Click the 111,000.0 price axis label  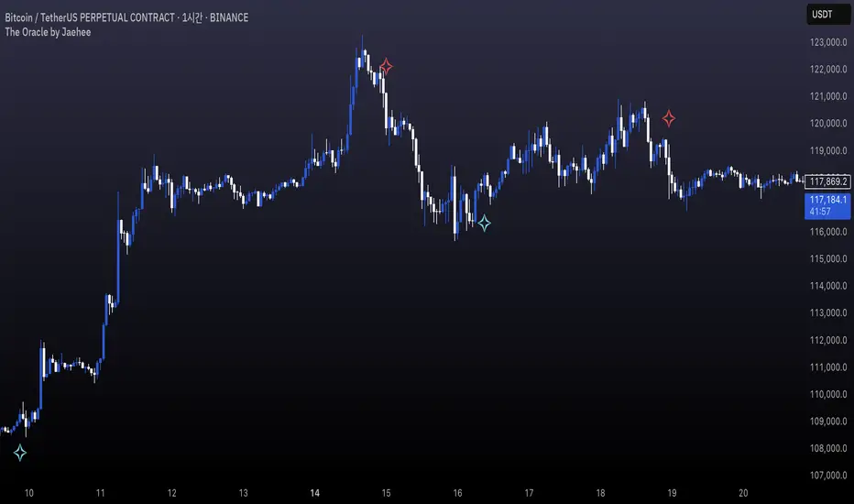point(828,367)
